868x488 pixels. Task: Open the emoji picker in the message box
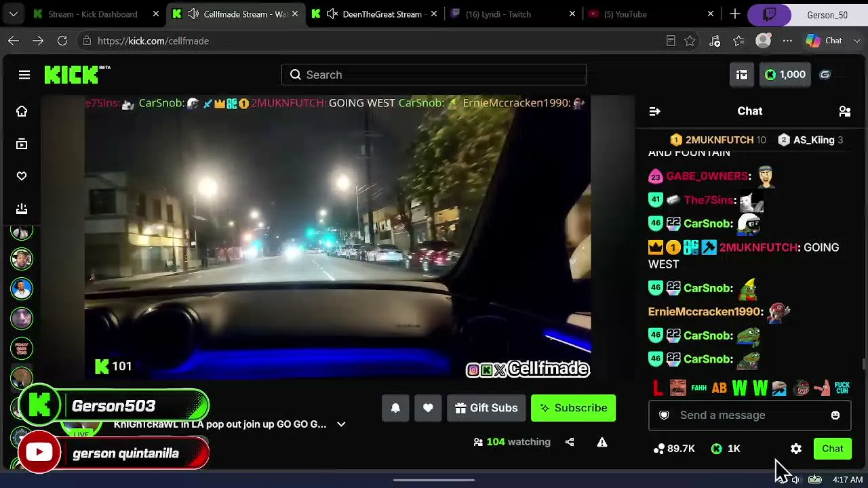(x=835, y=415)
